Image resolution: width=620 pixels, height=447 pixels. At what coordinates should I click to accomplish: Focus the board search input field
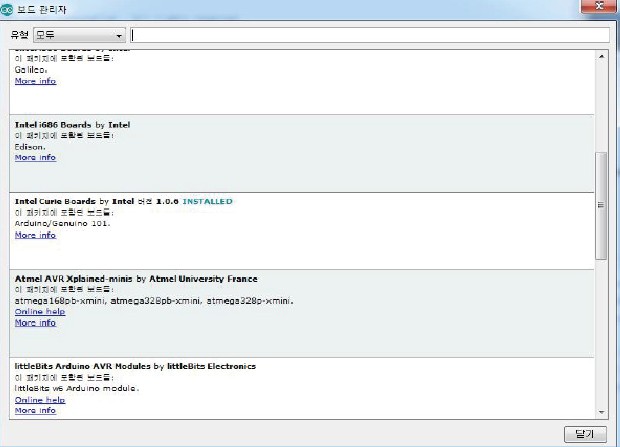click(370, 35)
